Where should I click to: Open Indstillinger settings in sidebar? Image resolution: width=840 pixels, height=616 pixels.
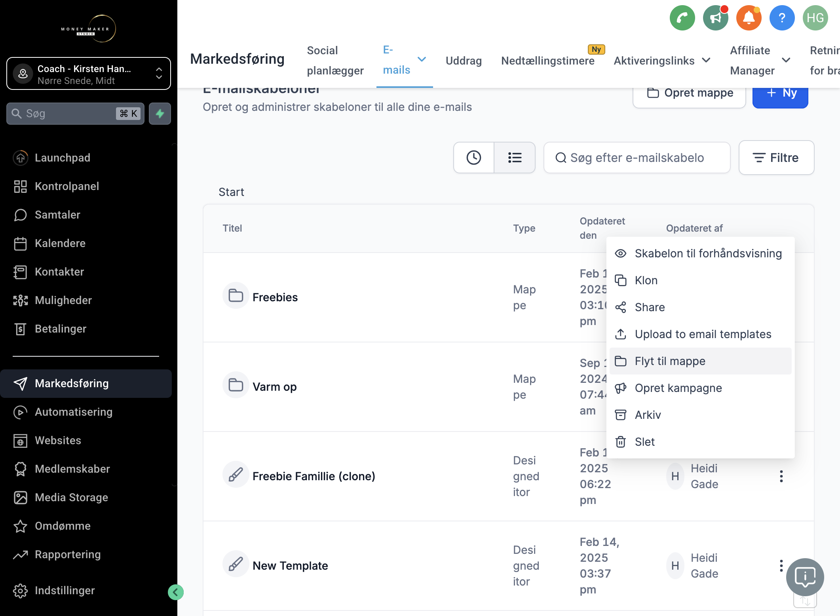pos(65,590)
